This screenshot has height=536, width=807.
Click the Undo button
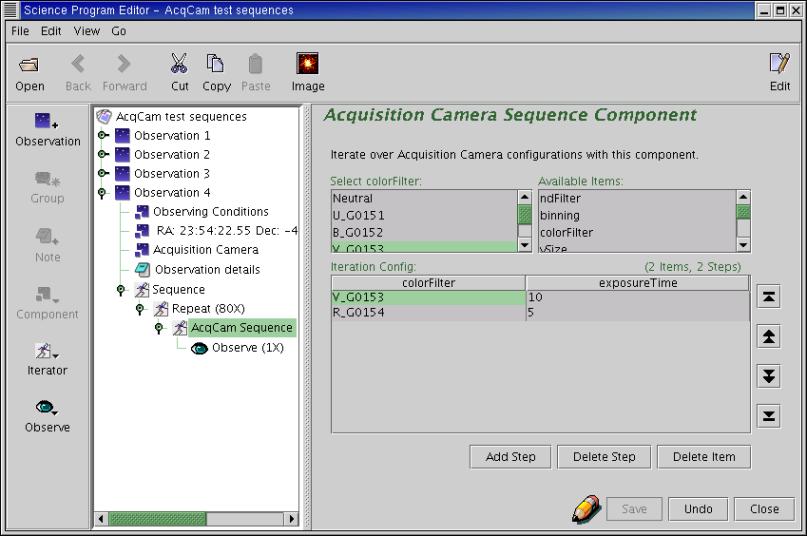click(698, 509)
